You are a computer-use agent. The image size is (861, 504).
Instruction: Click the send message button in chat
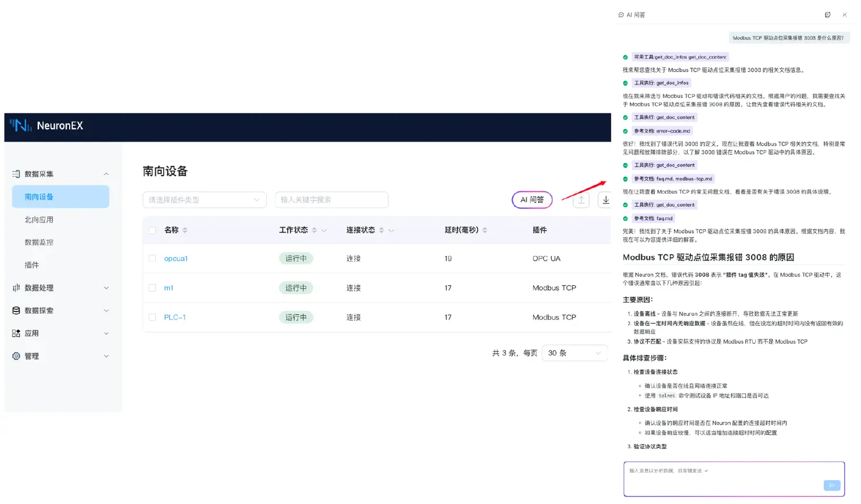(832, 485)
